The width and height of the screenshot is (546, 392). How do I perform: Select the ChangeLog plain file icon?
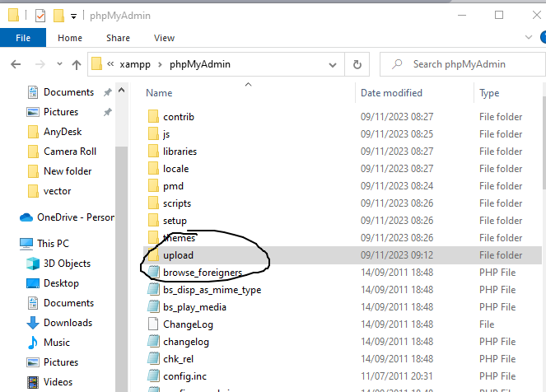153,324
